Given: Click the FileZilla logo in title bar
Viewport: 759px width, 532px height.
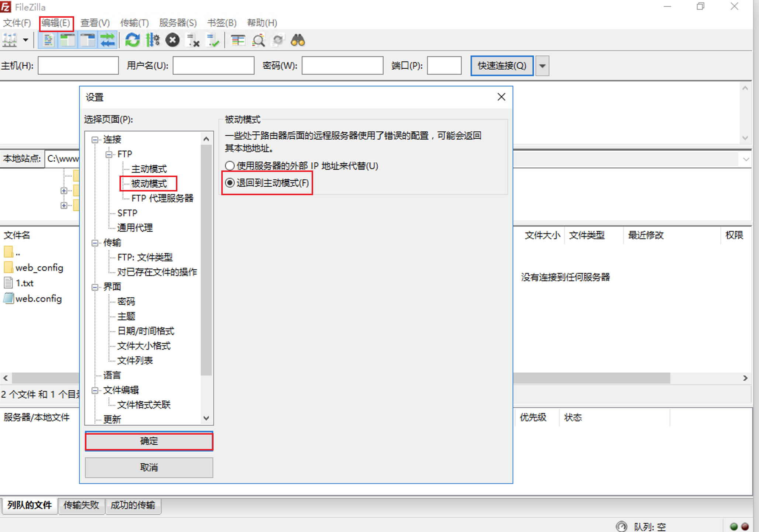Looking at the screenshot, I should (x=6, y=7).
